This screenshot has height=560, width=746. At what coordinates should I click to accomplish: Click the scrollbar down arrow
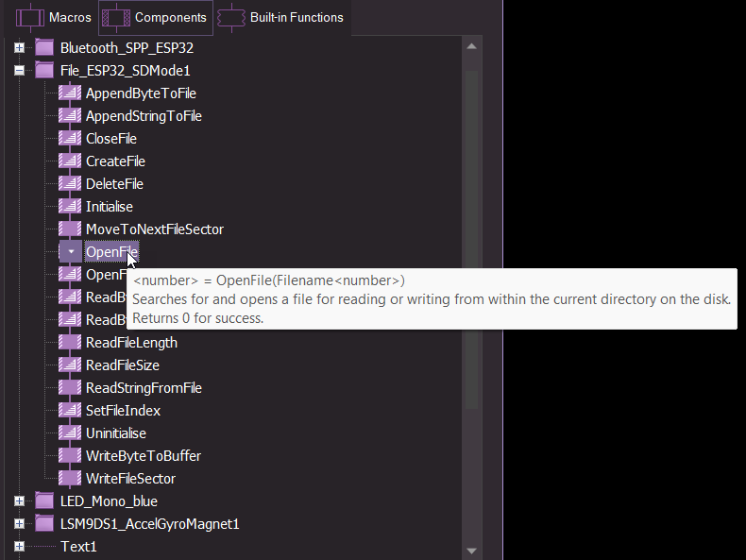click(x=472, y=551)
